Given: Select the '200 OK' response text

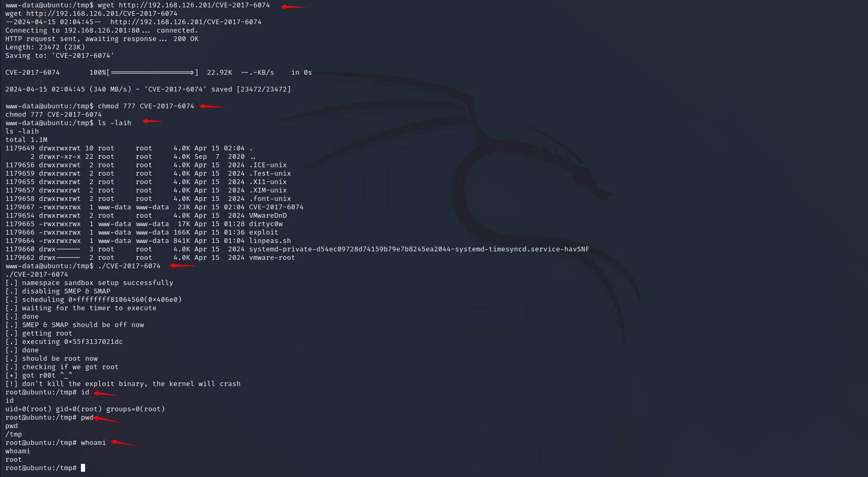Looking at the screenshot, I should pyautogui.click(x=186, y=39).
